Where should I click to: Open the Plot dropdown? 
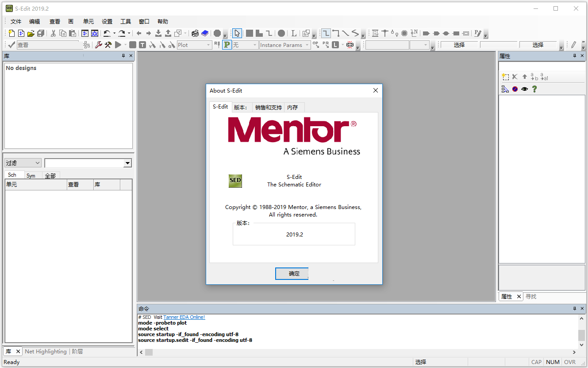point(195,45)
